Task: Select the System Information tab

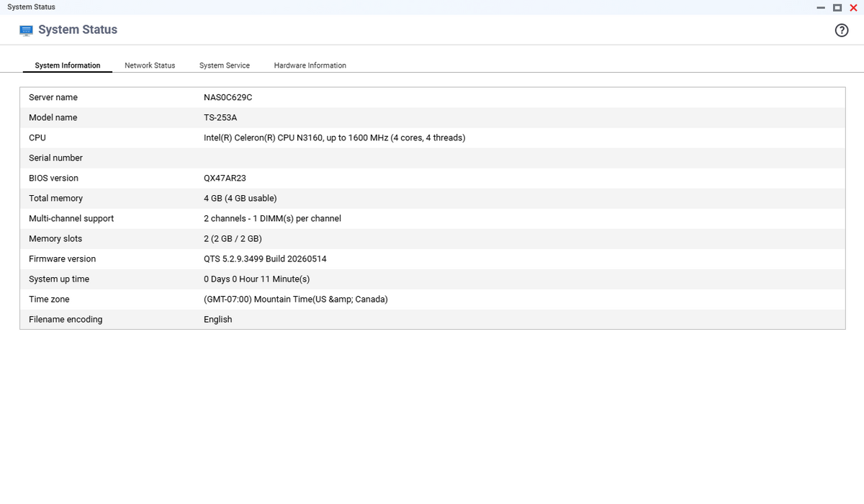Action: 68,66
